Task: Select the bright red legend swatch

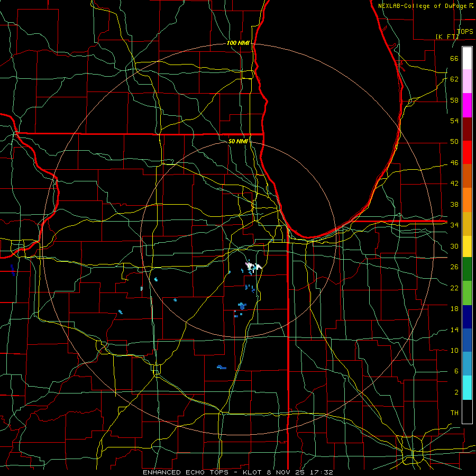Action: [x=467, y=152]
